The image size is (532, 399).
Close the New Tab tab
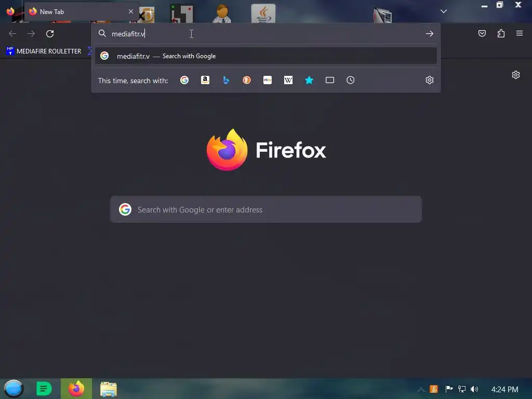coord(131,11)
